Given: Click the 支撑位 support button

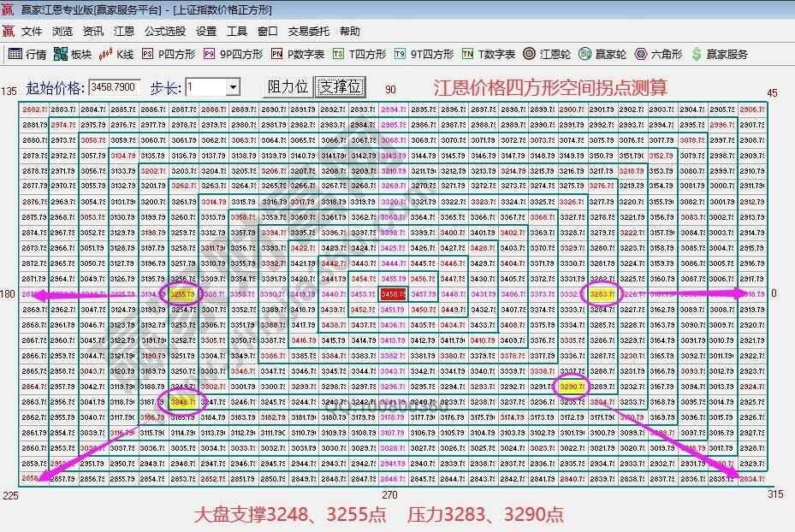Looking at the screenshot, I should pos(341,87).
